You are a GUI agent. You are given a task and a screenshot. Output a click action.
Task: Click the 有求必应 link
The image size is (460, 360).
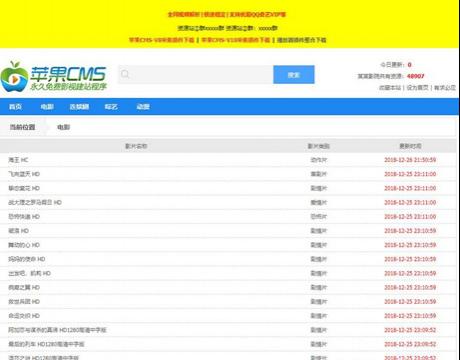(x=445, y=88)
